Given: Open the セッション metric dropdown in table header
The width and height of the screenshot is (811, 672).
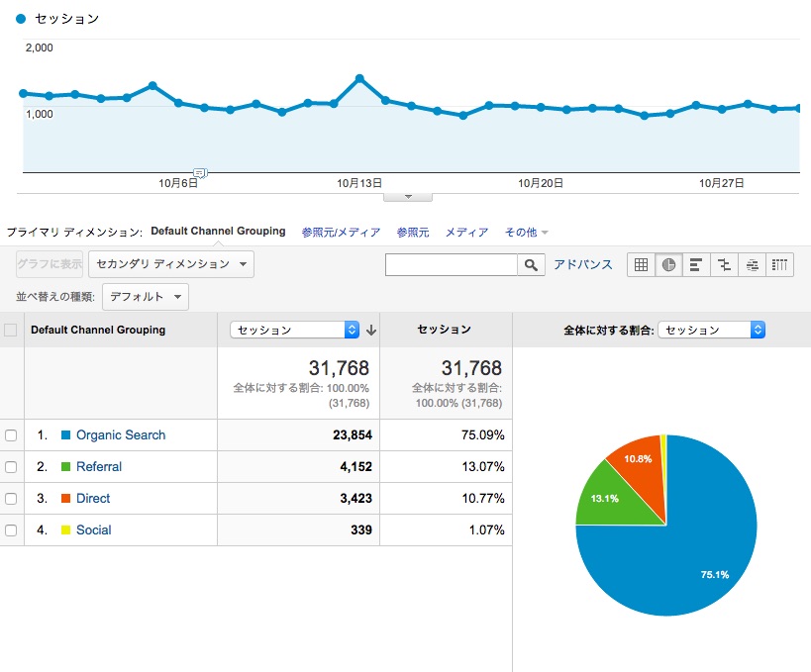Looking at the screenshot, I should (x=295, y=330).
